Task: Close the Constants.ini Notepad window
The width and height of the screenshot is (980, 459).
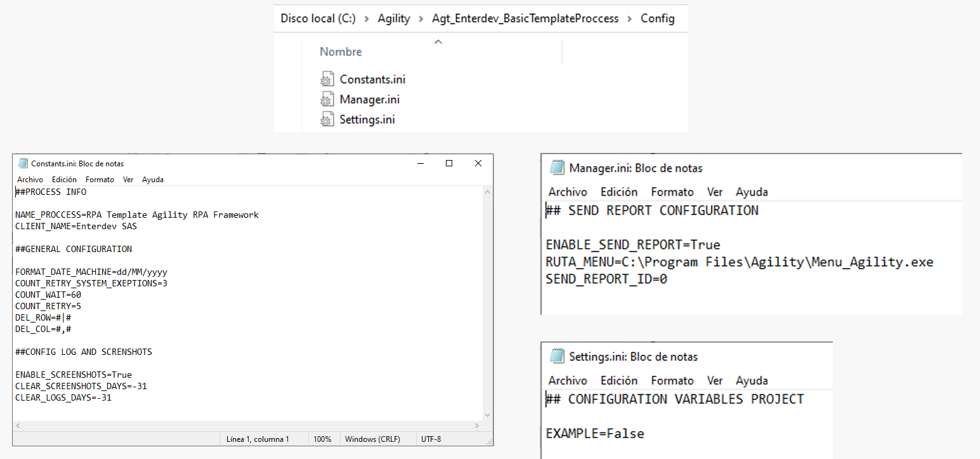Action: pos(478,163)
